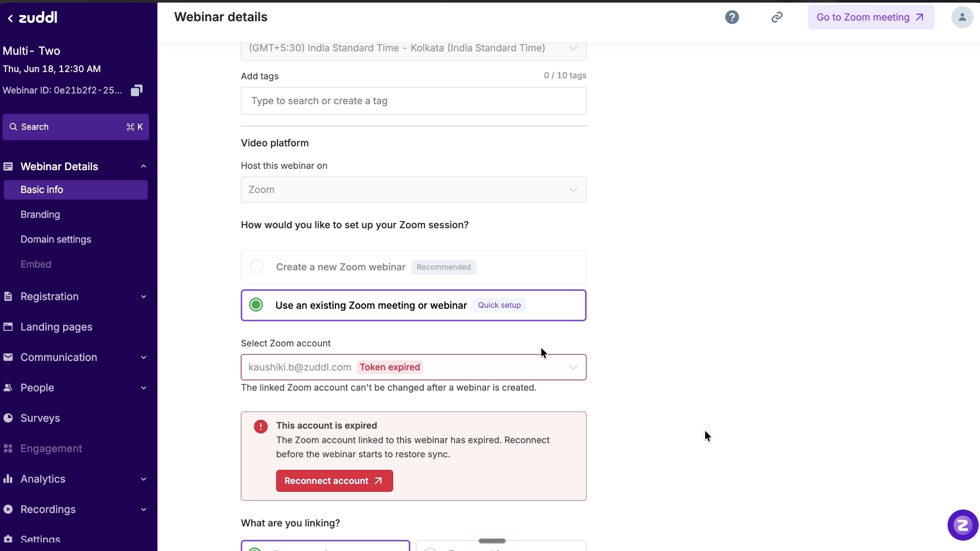Open the Zuddl chat widget bubble
Viewport: 980px width, 551px height.
click(x=963, y=525)
